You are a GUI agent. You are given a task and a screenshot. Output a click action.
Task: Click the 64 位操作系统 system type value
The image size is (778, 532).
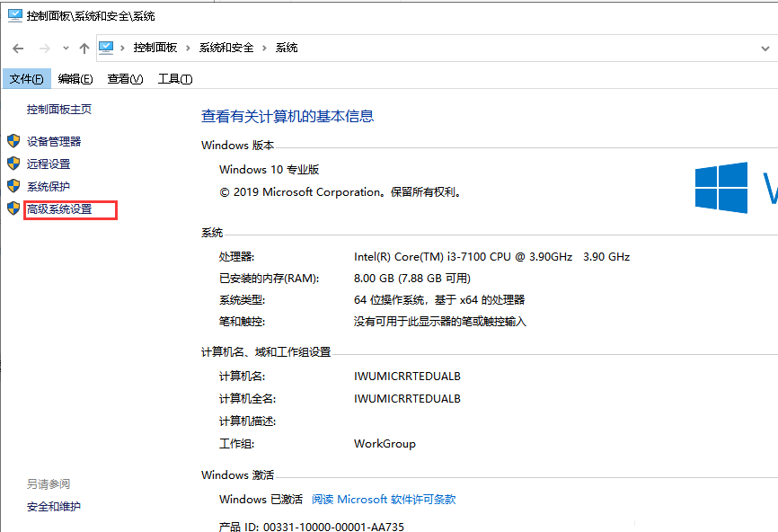[x=439, y=300]
